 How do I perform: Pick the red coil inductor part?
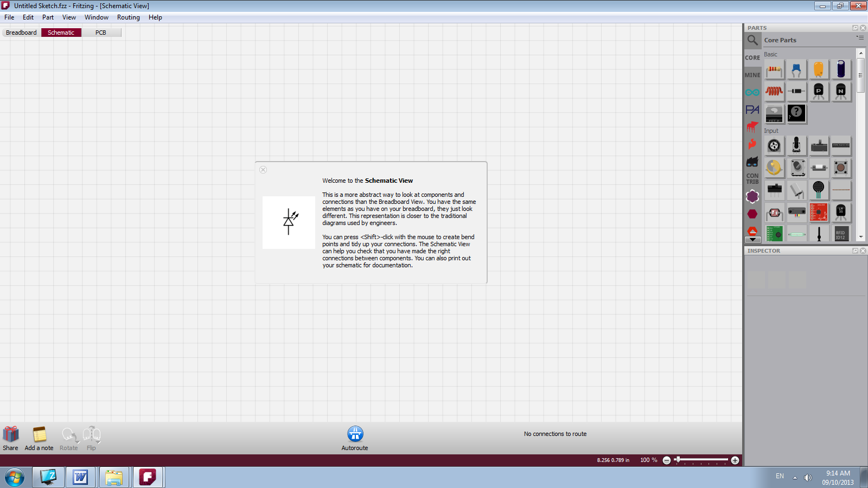pyautogui.click(x=774, y=92)
